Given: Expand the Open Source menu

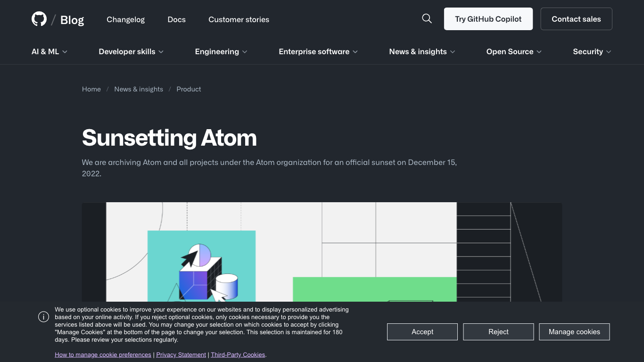Looking at the screenshot, I should (x=514, y=51).
